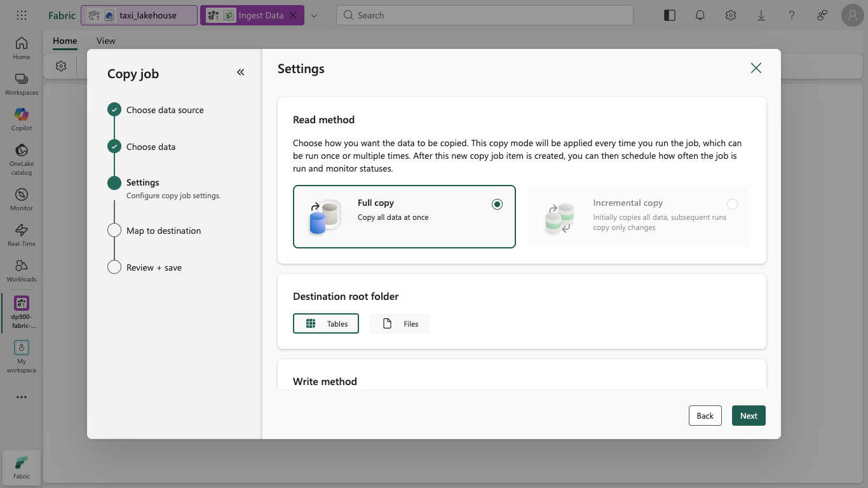Screen dimensions: 868x488
Task: Launch Copilot from the sidebar
Action: pos(22,119)
